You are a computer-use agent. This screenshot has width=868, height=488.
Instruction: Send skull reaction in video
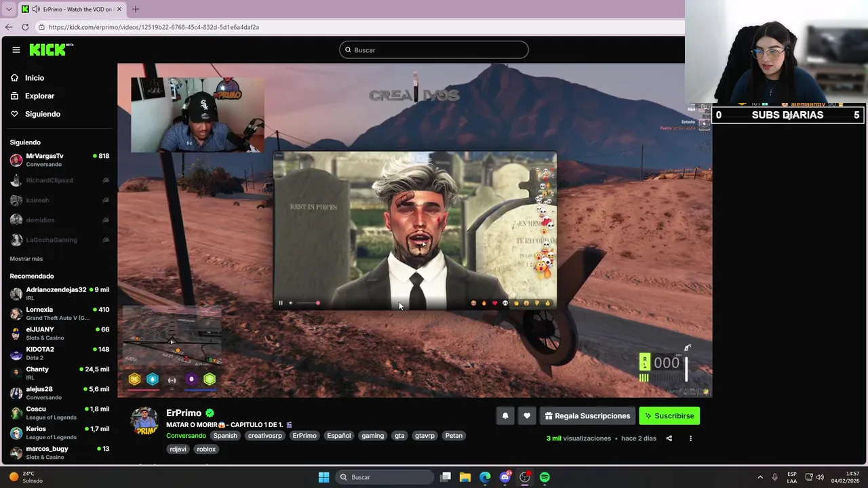pos(505,303)
